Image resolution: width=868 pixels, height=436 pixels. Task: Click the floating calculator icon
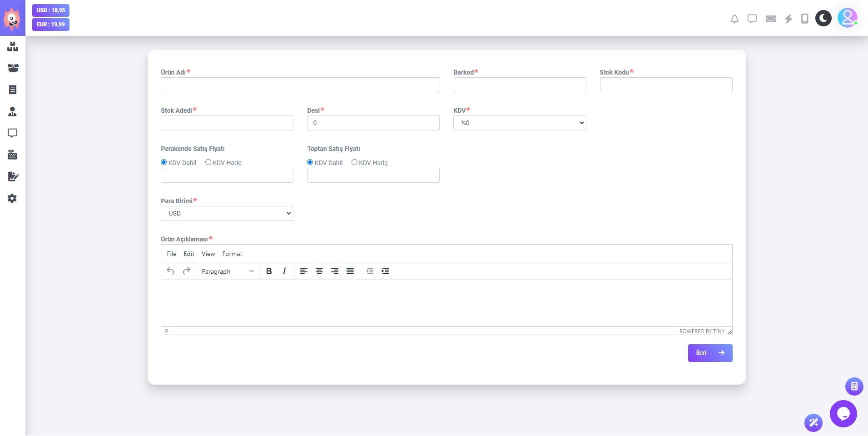(854, 386)
